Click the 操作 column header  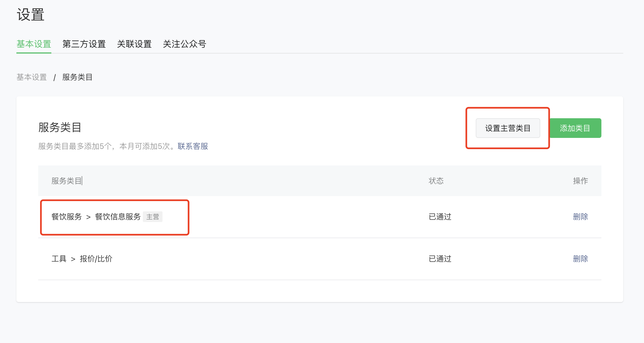click(x=580, y=181)
